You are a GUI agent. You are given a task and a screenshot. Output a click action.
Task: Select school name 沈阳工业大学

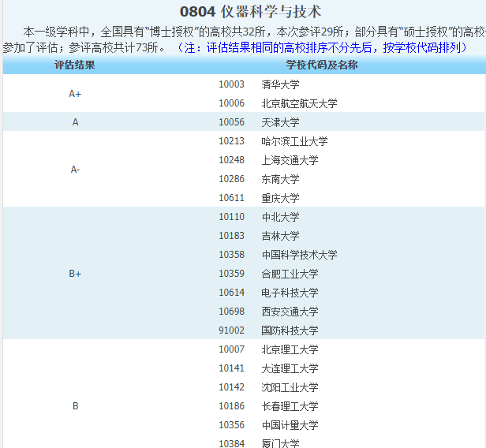point(290,387)
